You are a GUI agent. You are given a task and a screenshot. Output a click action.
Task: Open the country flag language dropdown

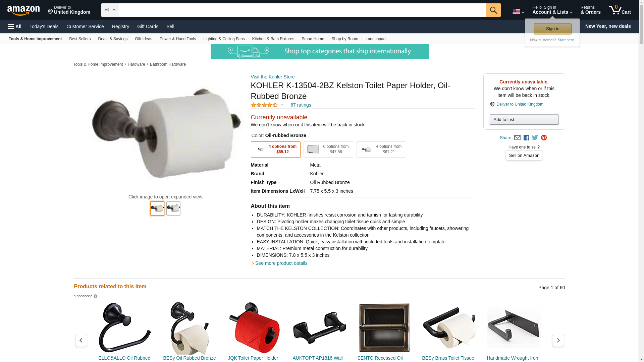coord(518,12)
